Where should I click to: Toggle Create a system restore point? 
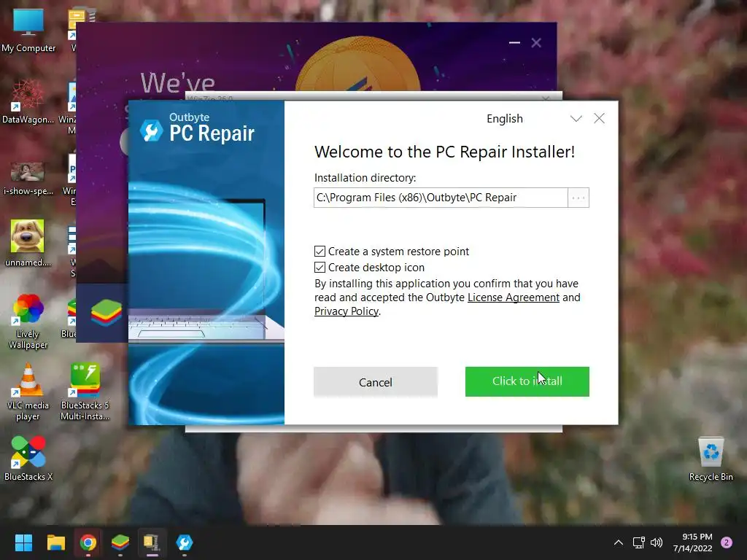tap(320, 252)
